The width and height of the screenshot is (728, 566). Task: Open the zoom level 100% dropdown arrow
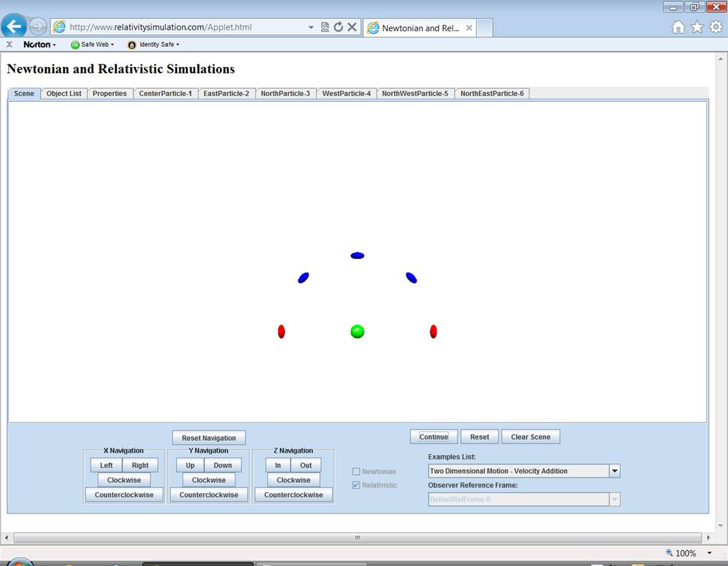709,553
